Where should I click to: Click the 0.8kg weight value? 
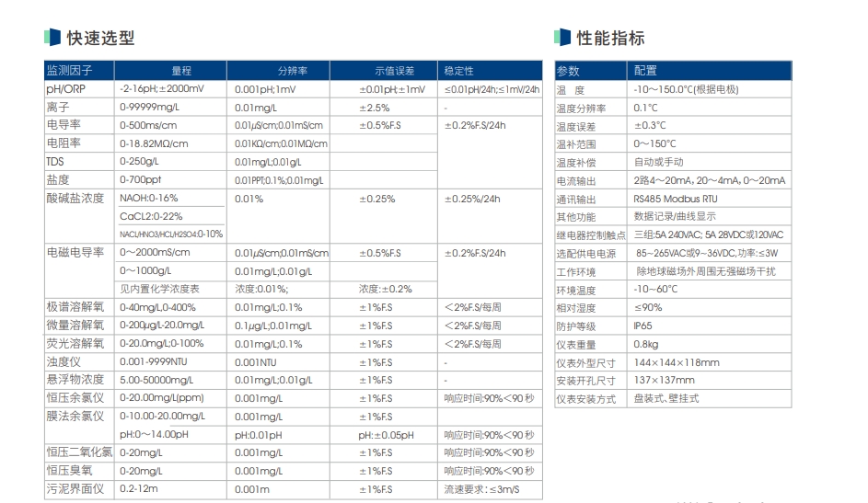(x=646, y=344)
